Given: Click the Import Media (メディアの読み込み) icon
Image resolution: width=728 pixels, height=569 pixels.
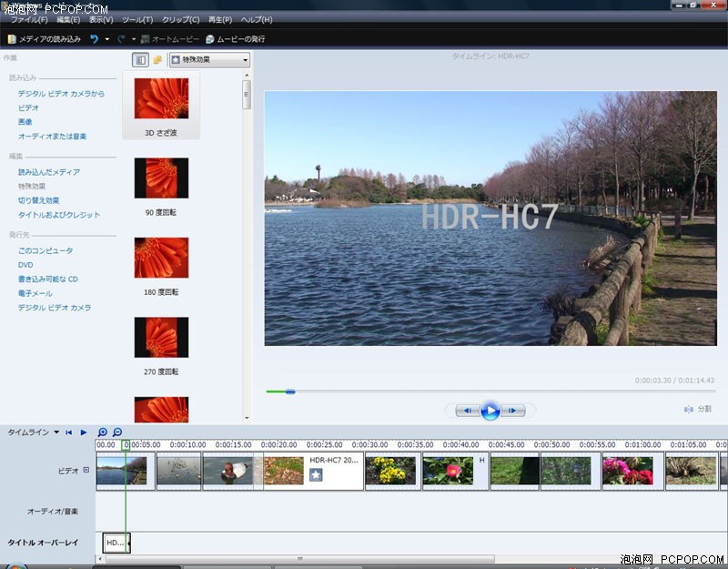Looking at the screenshot, I should 12,39.
